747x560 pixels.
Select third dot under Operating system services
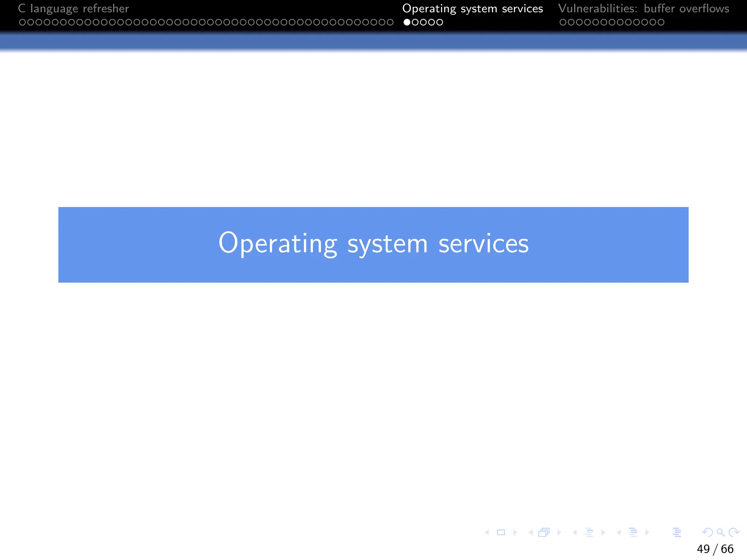pos(423,22)
